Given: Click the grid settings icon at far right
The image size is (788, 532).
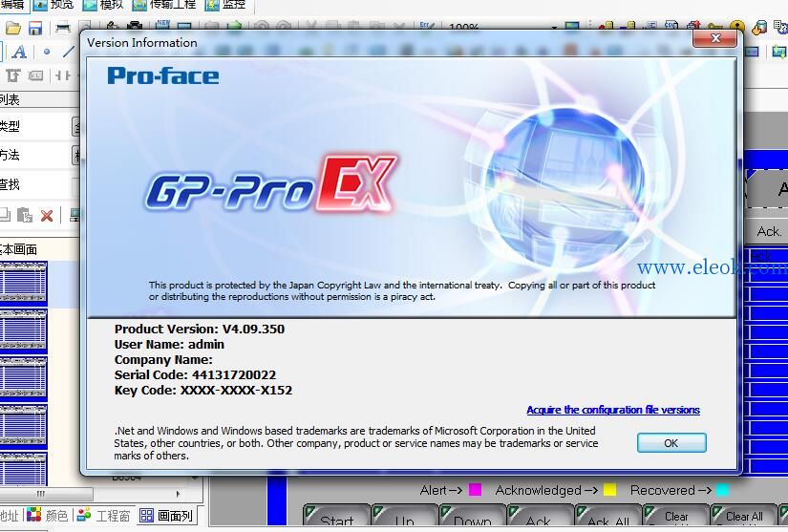Looking at the screenshot, I should (x=781, y=27).
